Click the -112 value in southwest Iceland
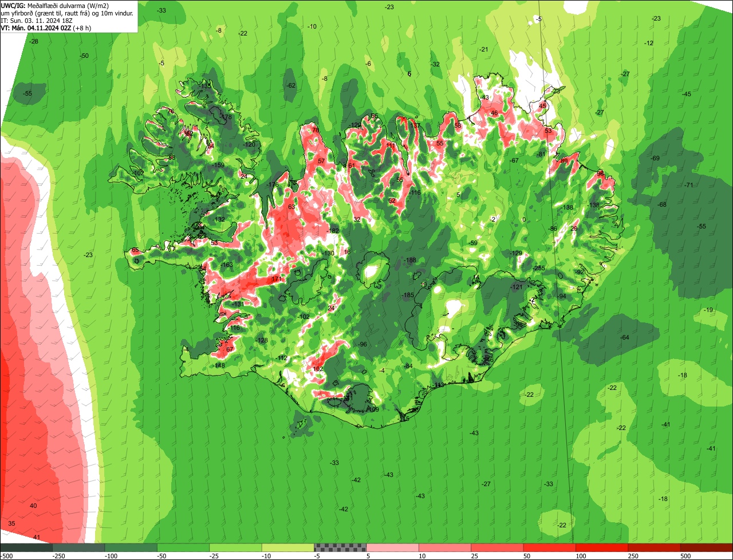The width and height of the screenshot is (733, 560). coord(282,358)
